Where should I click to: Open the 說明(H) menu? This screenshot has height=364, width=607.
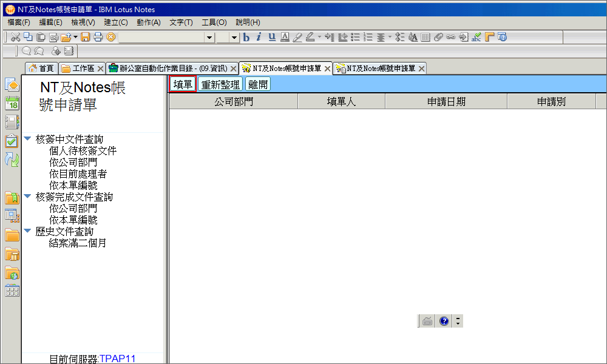coord(248,22)
